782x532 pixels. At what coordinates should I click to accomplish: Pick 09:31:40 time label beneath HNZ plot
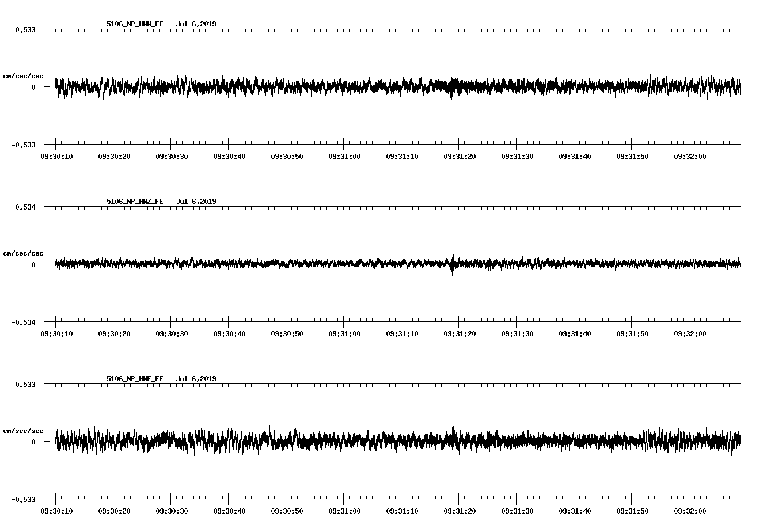[575, 334]
